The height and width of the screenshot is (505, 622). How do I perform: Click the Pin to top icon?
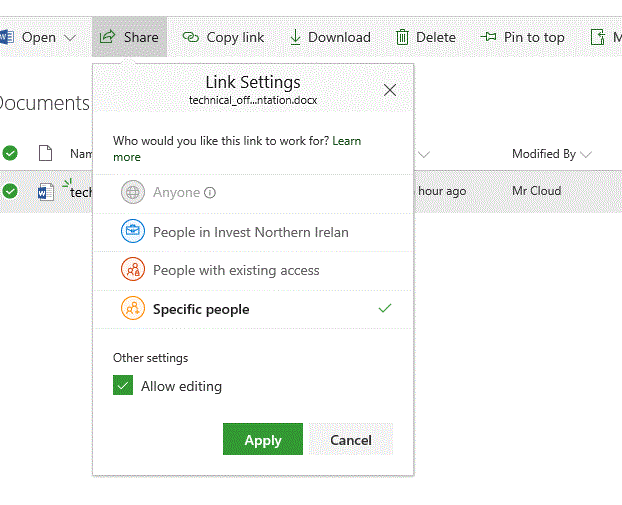(489, 37)
